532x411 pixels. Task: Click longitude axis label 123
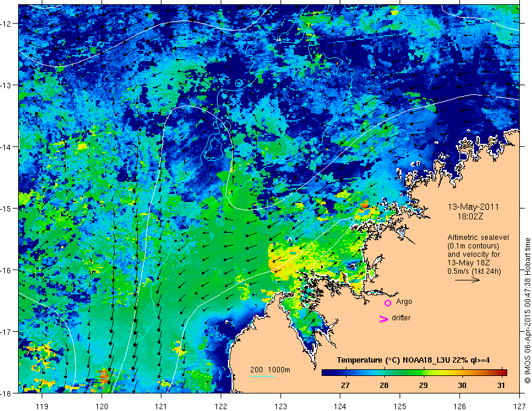pyautogui.click(x=281, y=406)
